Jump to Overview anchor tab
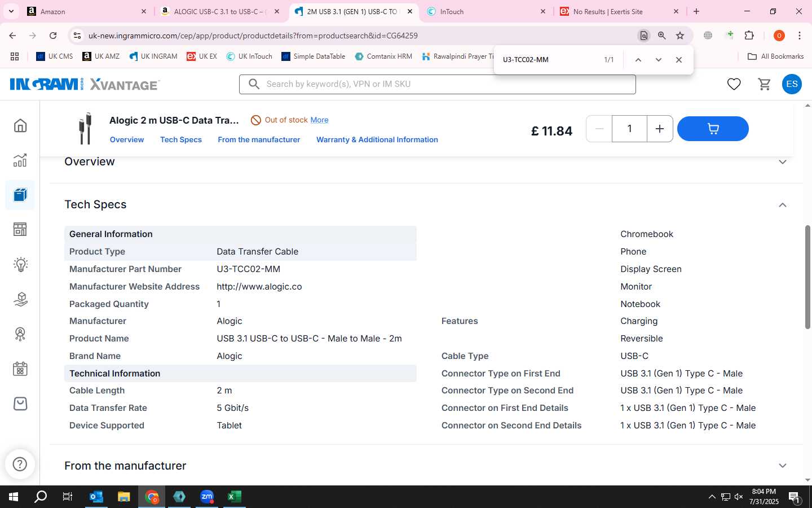 tap(127, 140)
